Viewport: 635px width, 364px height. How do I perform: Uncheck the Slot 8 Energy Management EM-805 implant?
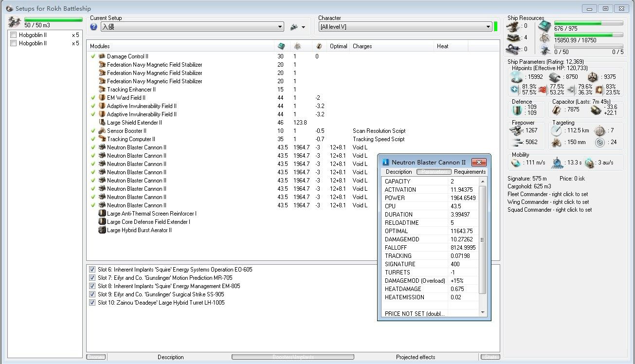(x=92, y=286)
